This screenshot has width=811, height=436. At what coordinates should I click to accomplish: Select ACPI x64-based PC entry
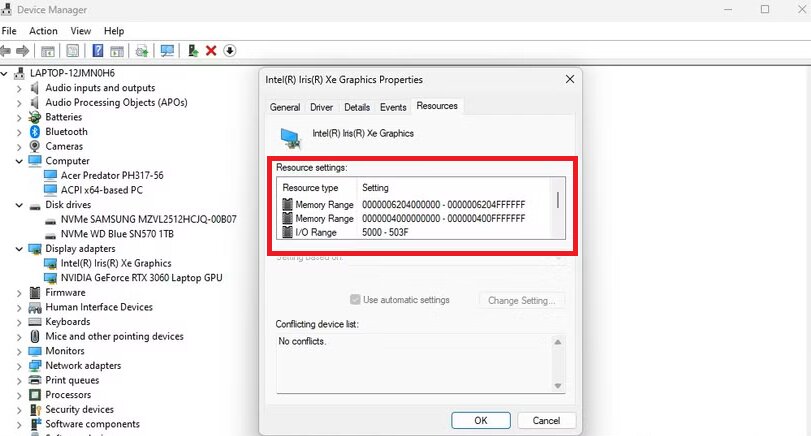pyautogui.click(x=101, y=190)
